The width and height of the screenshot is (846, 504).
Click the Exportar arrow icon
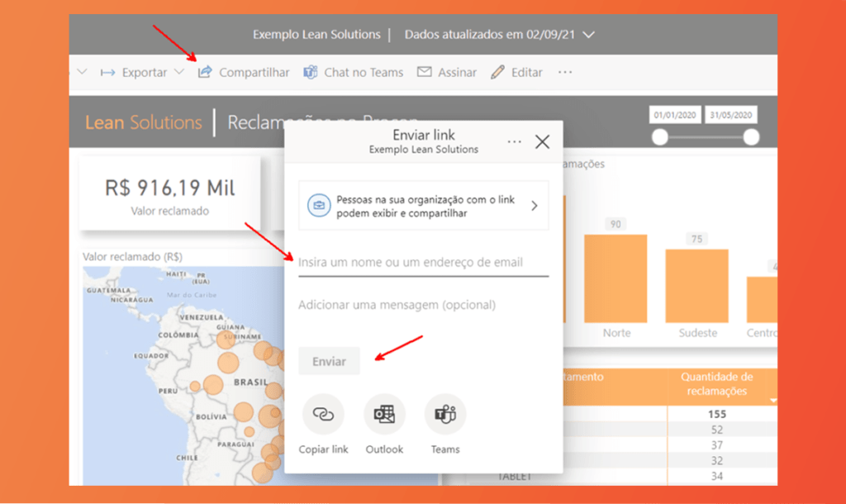[108, 73]
